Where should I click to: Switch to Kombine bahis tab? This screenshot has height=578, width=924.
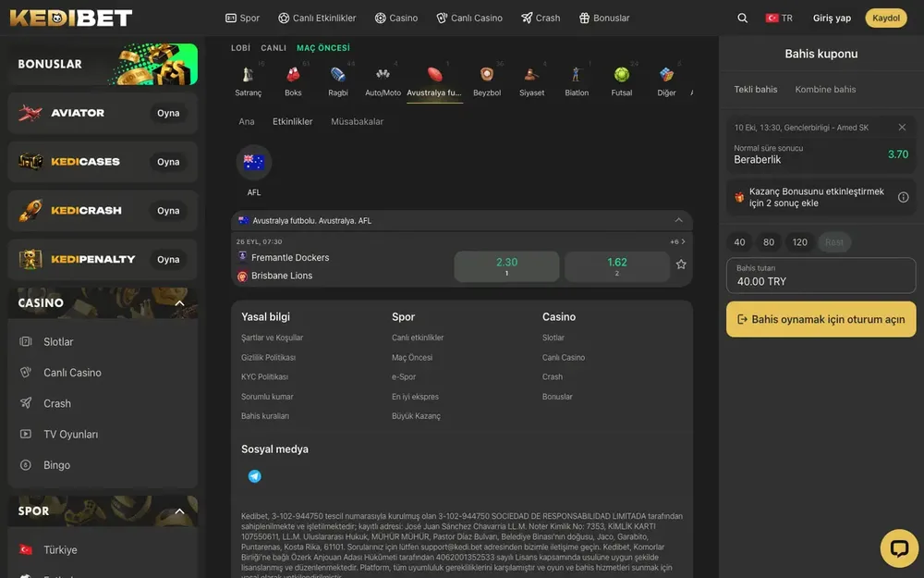825,89
